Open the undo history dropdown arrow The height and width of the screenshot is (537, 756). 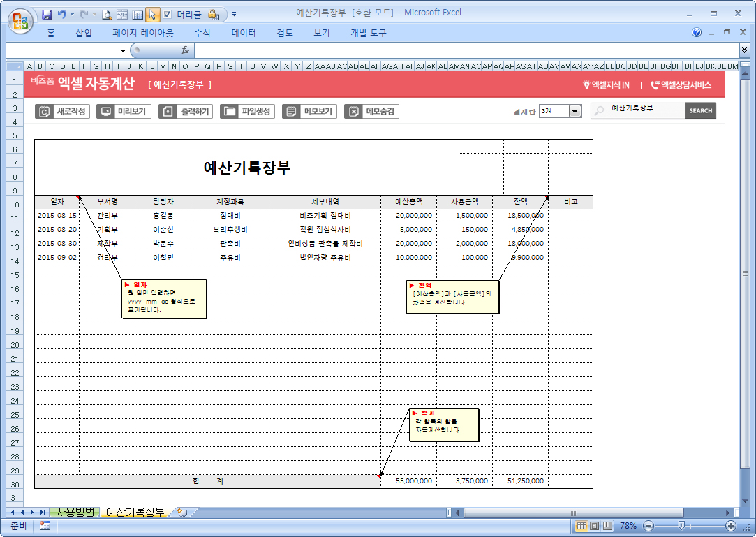73,15
